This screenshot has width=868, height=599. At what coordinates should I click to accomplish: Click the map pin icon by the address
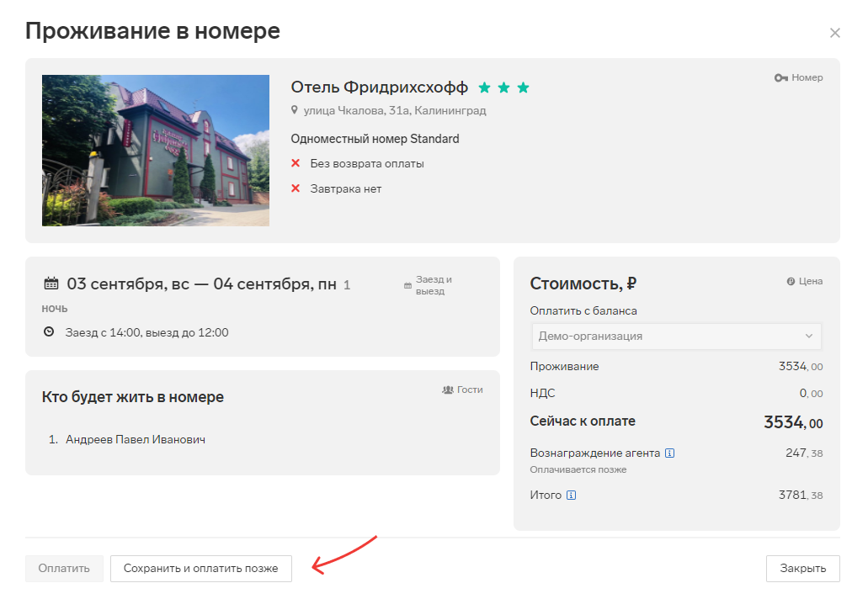pyautogui.click(x=295, y=110)
